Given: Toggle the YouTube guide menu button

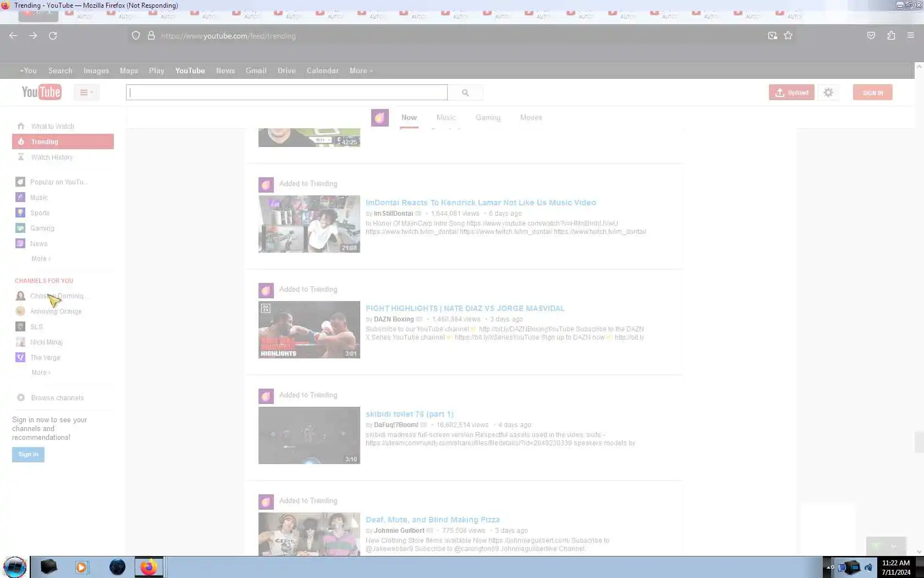Looking at the screenshot, I should tap(86, 92).
